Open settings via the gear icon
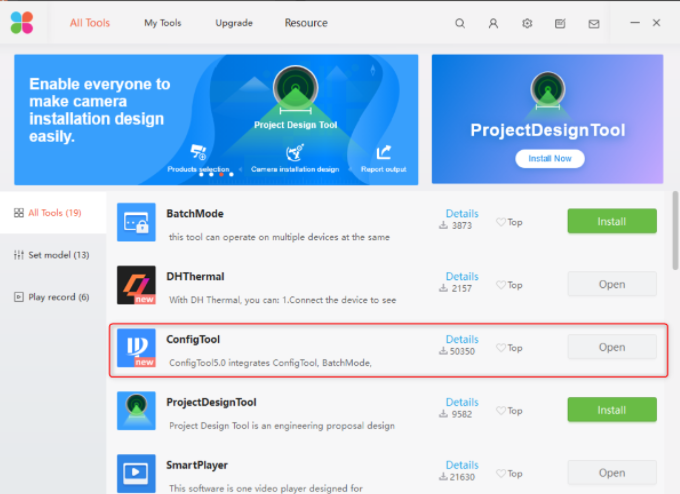680x494 pixels. click(x=527, y=23)
